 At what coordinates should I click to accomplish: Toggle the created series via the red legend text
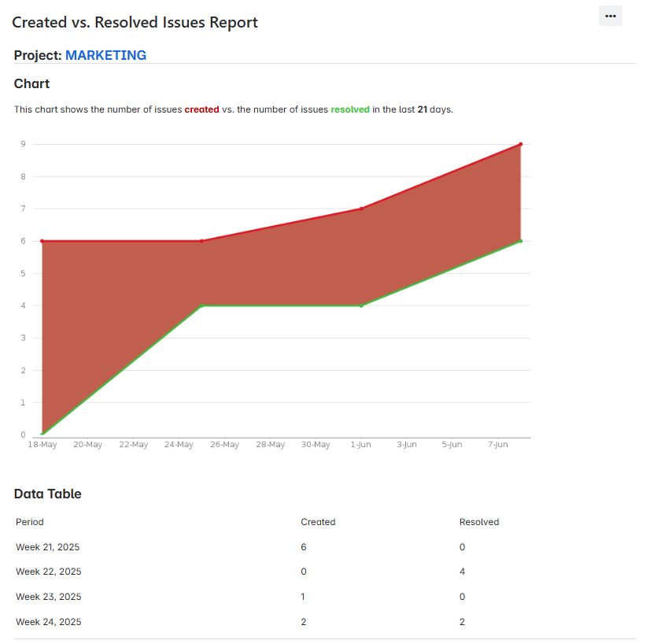point(201,109)
